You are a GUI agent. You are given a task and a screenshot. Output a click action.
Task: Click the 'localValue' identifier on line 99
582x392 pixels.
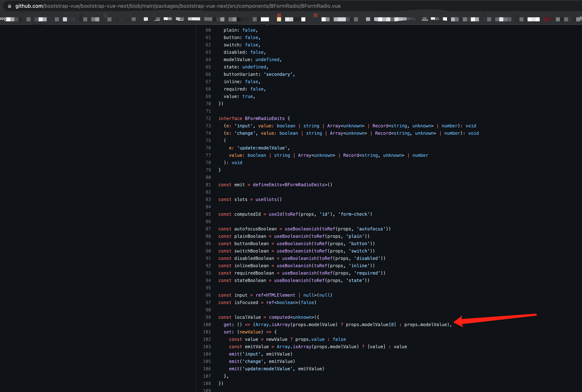click(x=247, y=317)
